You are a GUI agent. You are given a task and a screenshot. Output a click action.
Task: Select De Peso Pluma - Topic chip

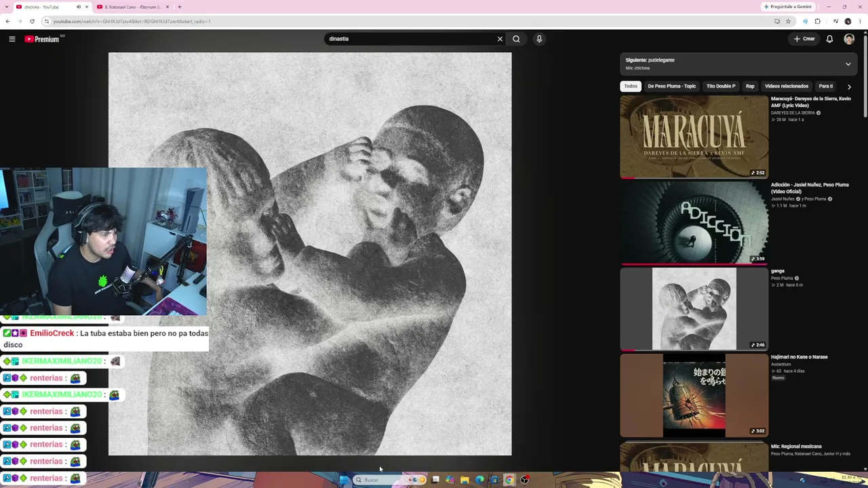[x=671, y=86]
